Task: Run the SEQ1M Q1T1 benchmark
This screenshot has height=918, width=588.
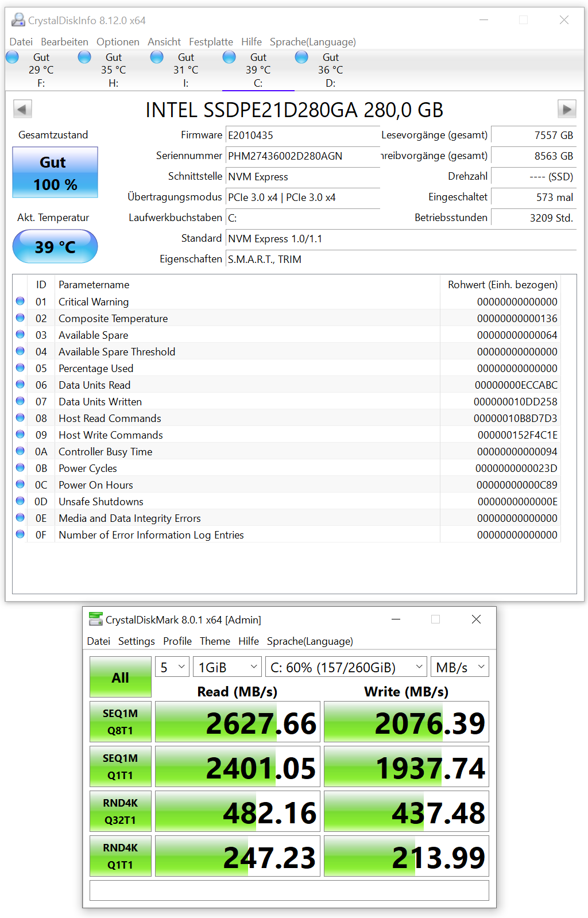Action: click(121, 766)
